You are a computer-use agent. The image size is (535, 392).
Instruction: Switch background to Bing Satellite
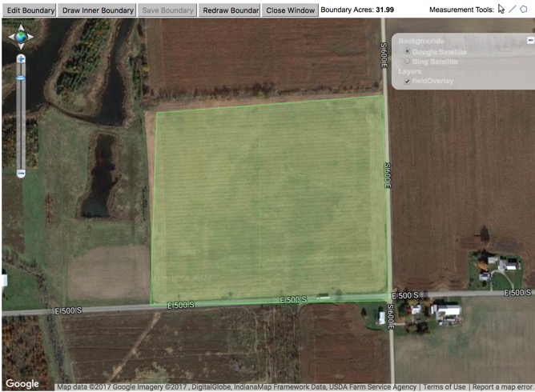pyautogui.click(x=408, y=61)
